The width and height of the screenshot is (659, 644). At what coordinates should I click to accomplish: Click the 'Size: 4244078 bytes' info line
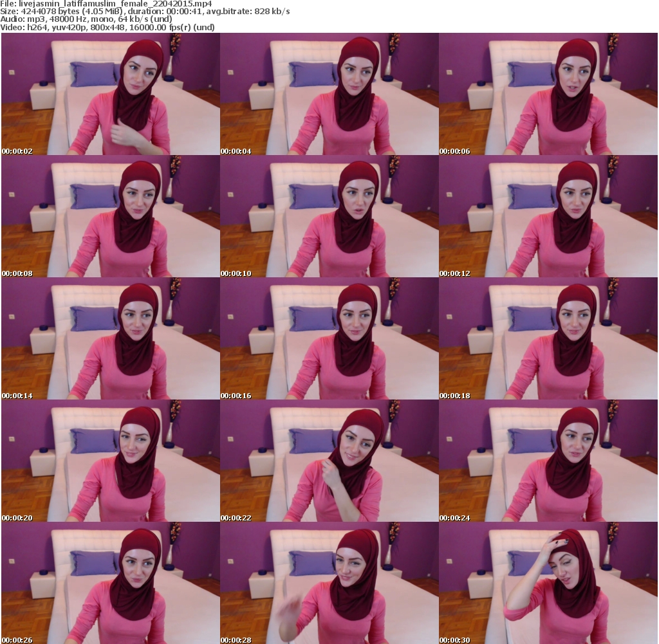(x=145, y=12)
